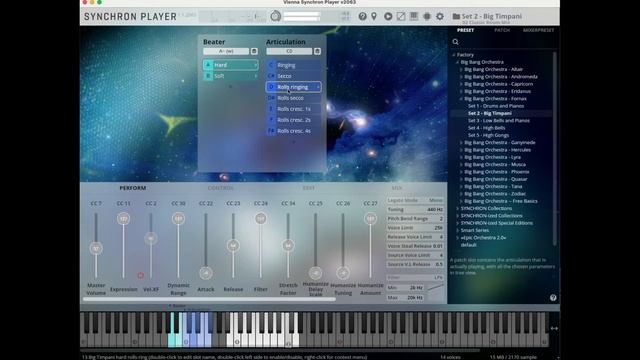This screenshot has height=360, width=640.
Task: Click the D key label on Rolls ringing
Action: click(x=271, y=87)
